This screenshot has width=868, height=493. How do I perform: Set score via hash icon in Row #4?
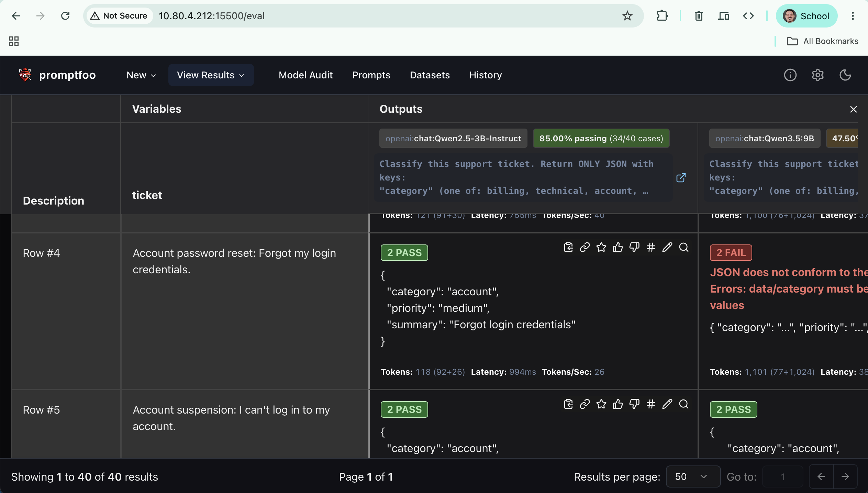[651, 247]
